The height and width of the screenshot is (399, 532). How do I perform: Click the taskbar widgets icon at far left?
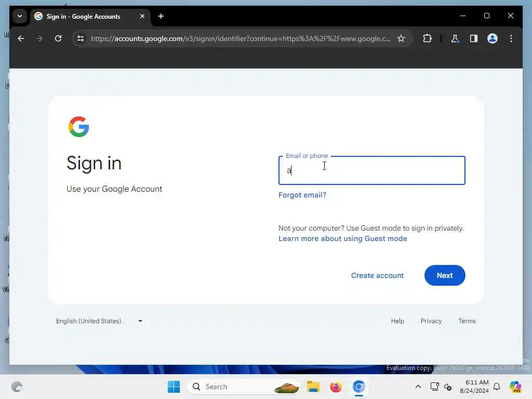(17, 387)
